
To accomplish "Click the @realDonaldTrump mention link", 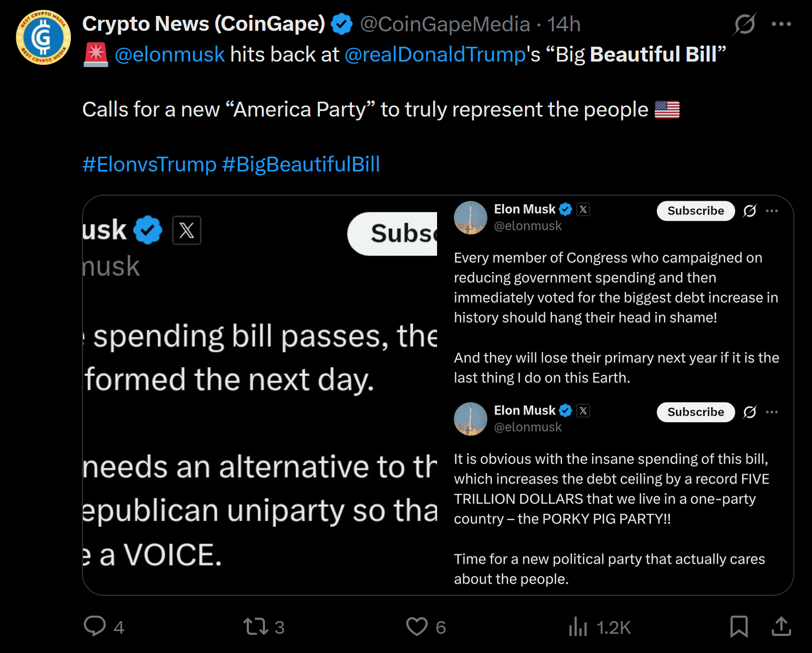I will [435, 54].
